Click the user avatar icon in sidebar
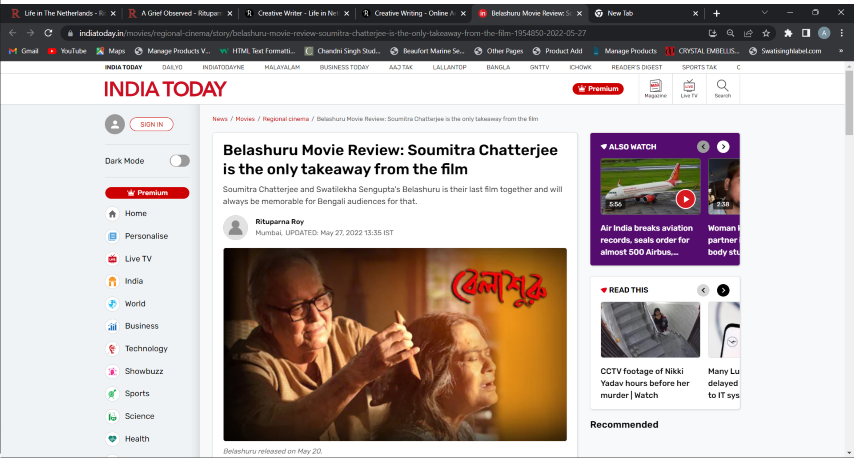This screenshot has height=458, width=854. coord(115,124)
